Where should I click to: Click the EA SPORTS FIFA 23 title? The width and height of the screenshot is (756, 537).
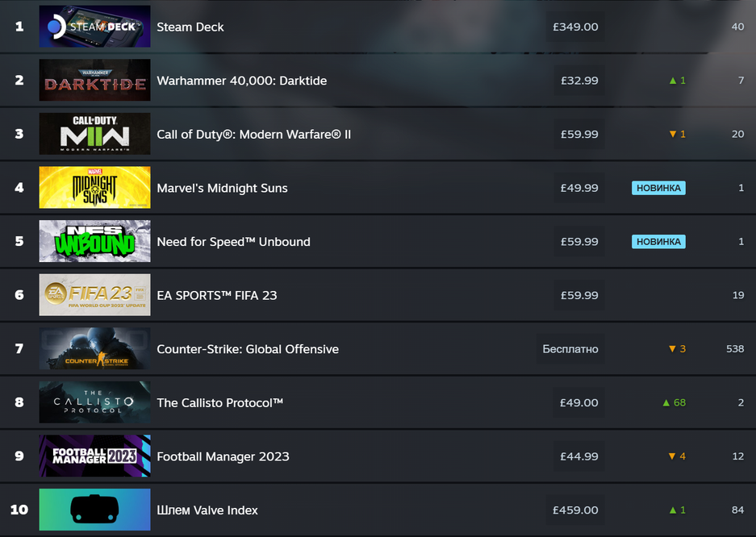pyautogui.click(x=216, y=295)
